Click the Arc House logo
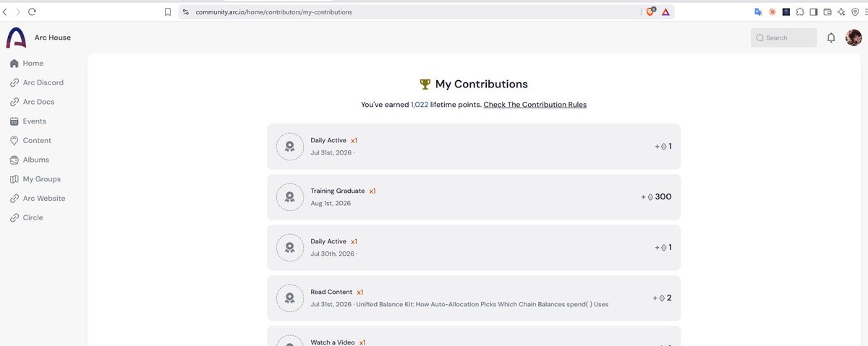The width and height of the screenshot is (868, 346). click(x=16, y=38)
